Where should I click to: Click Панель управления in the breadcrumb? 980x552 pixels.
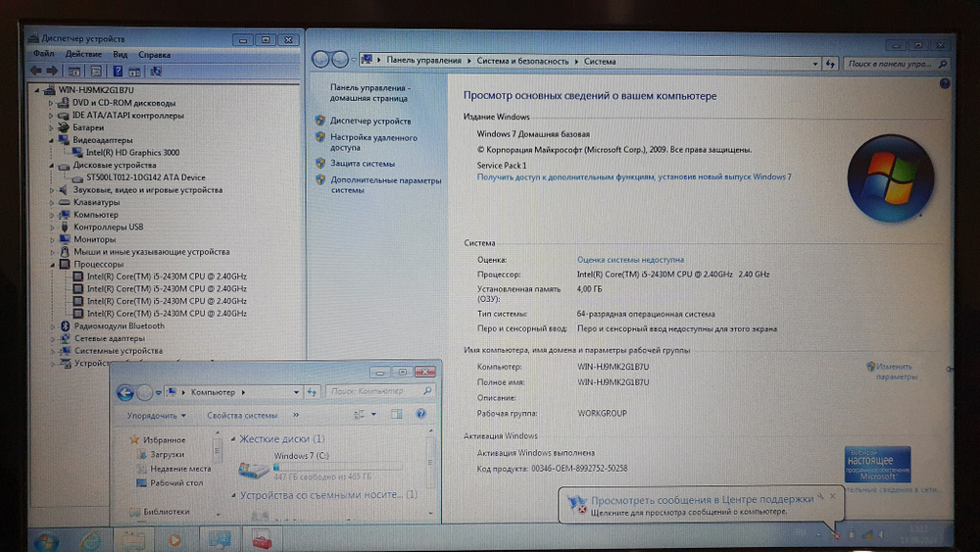(423, 61)
